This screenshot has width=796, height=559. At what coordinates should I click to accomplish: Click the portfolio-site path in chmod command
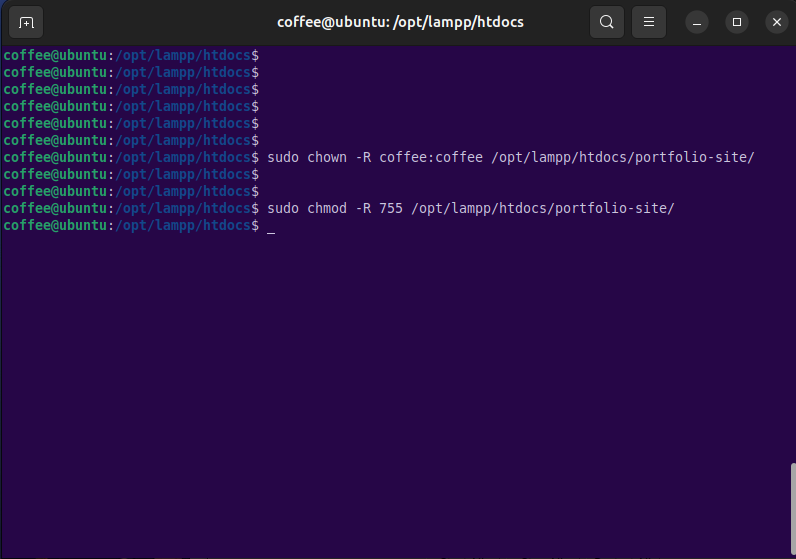[x=543, y=209]
